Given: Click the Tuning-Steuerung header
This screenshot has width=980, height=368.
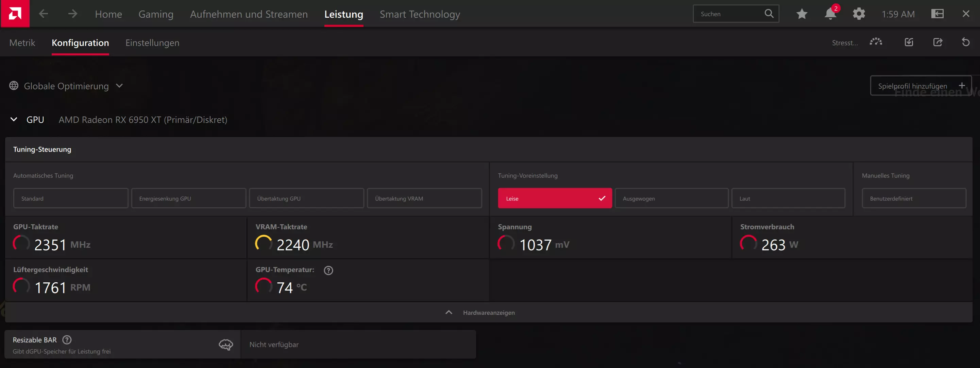Looking at the screenshot, I should click(42, 150).
